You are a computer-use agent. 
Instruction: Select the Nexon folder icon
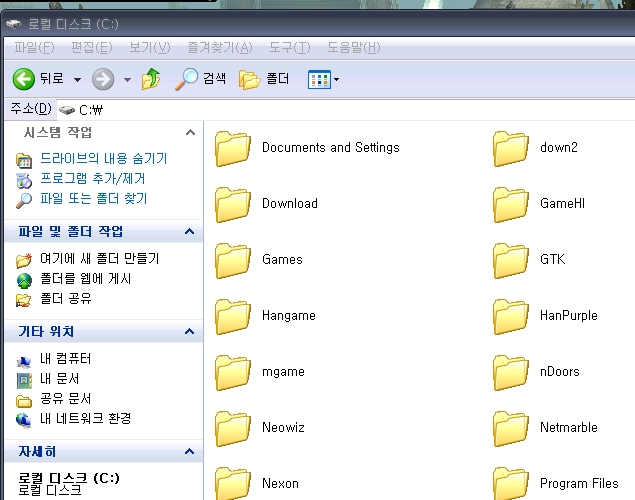coord(232,483)
